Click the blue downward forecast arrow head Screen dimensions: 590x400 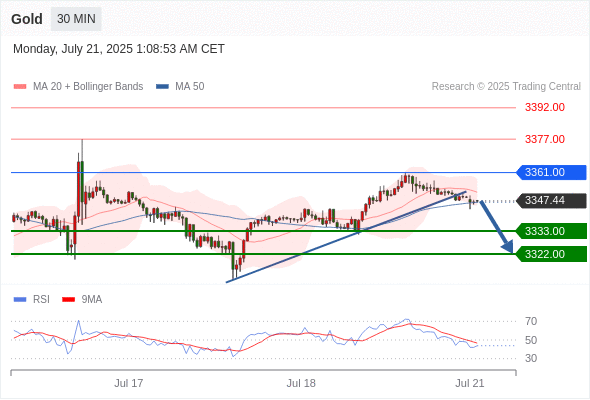coord(508,247)
